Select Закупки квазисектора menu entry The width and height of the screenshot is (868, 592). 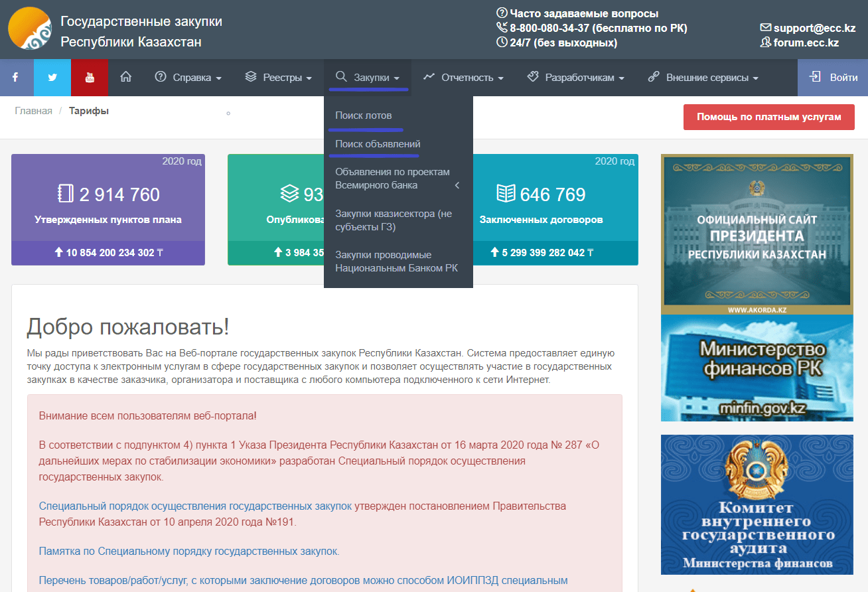pyautogui.click(x=393, y=220)
